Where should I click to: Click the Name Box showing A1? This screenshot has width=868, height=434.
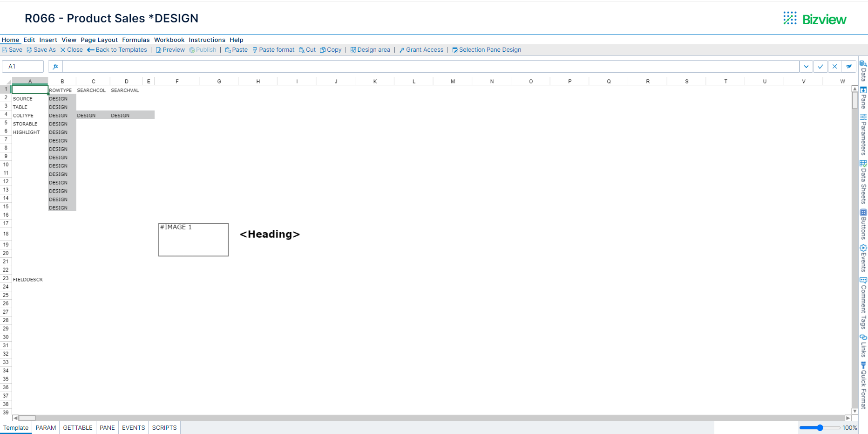(x=22, y=66)
